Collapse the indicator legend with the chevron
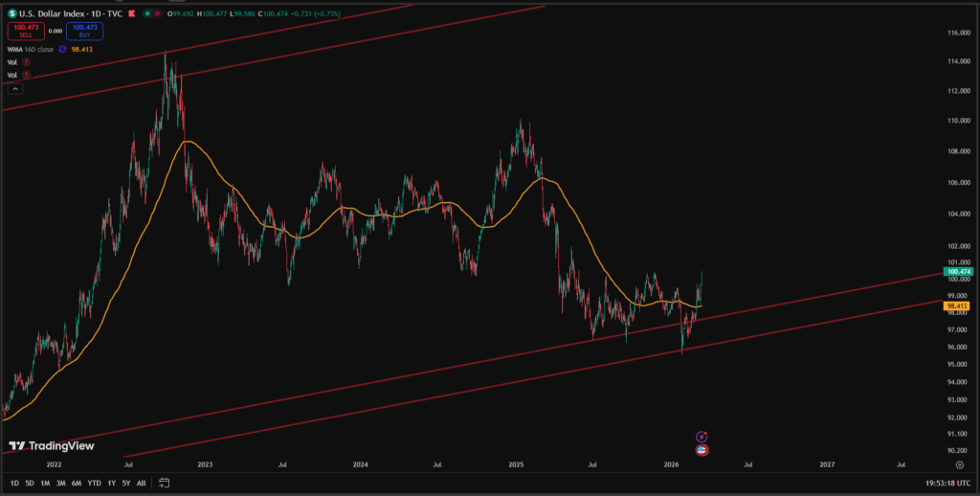 [15, 89]
